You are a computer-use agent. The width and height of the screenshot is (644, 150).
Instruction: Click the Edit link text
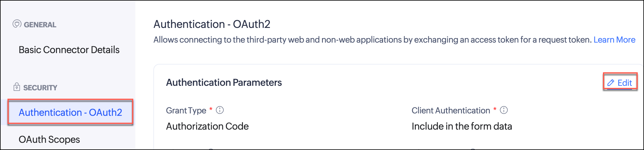point(625,83)
